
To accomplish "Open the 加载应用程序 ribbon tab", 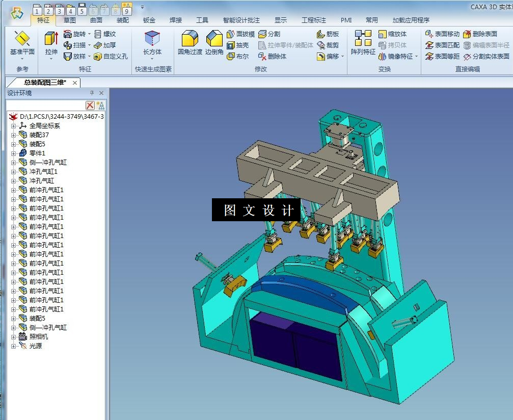I will (411, 20).
